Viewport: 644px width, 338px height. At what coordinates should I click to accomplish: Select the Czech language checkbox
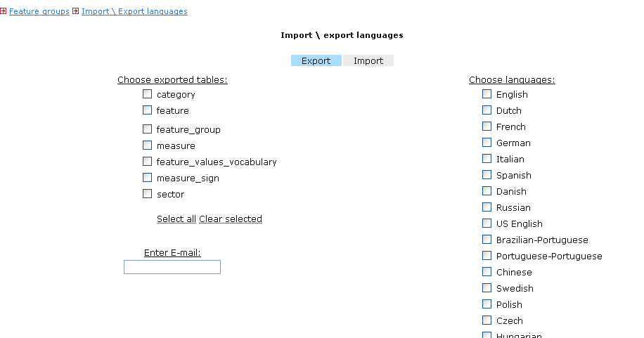click(x=487, y=320)
